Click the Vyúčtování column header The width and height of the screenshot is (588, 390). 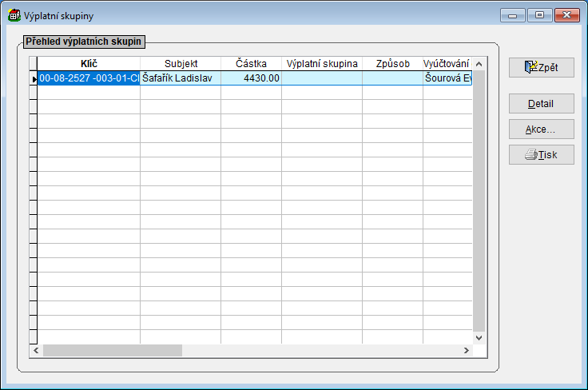[446, 64]
